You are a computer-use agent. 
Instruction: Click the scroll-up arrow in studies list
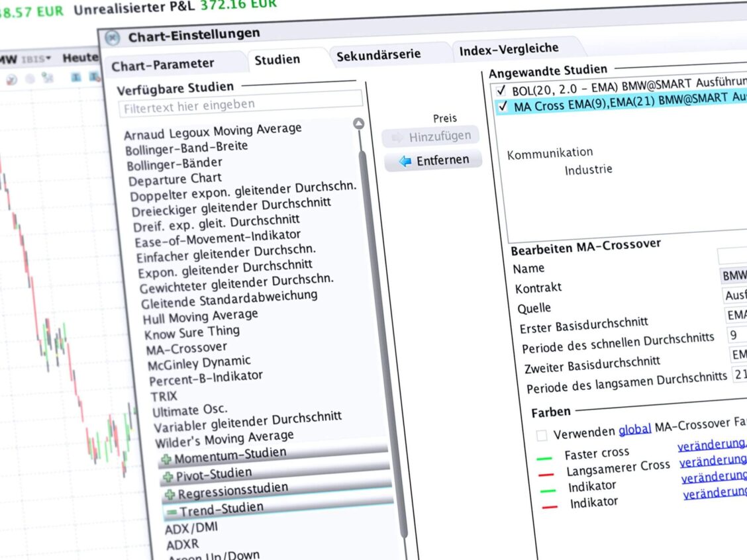click(359, 124)
